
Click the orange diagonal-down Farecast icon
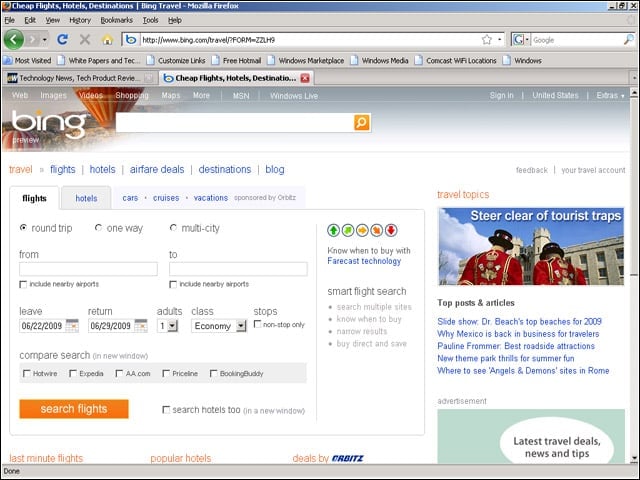376,231
